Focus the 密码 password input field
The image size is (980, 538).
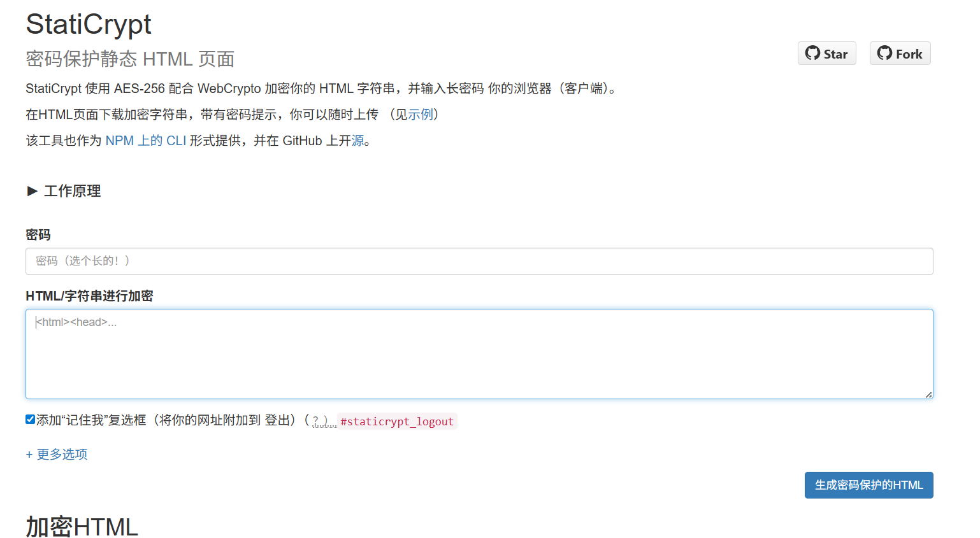tap(479, 261)
